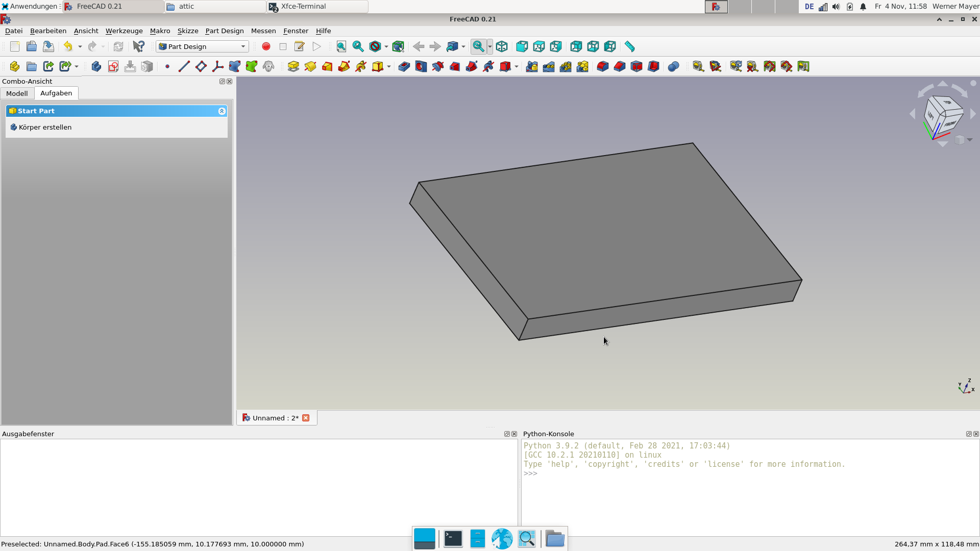Close the Unnamed : 2 document tab
Viewport: 980px width, 551px height.
pos(306,418)
